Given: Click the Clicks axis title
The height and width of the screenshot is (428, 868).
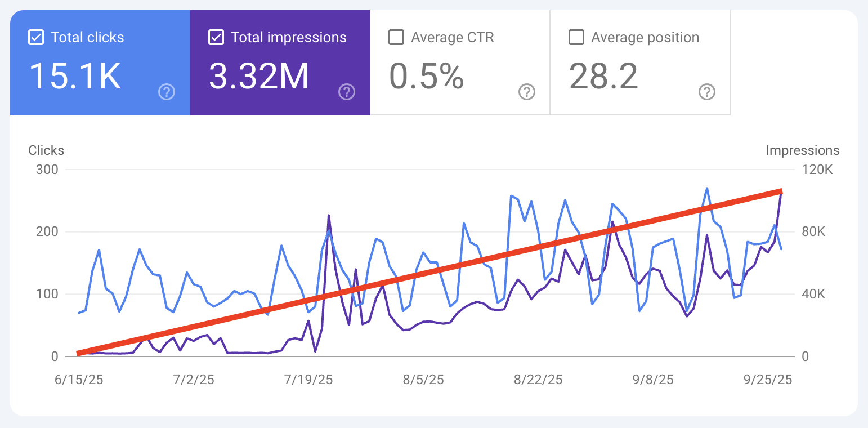Looking at the screenshot, I should 46,150.
